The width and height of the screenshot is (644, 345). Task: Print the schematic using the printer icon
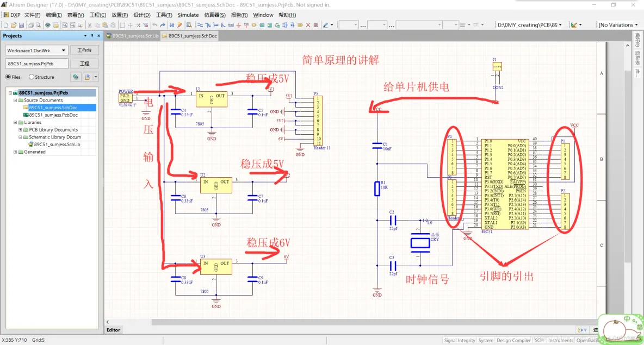coord(31,25)
